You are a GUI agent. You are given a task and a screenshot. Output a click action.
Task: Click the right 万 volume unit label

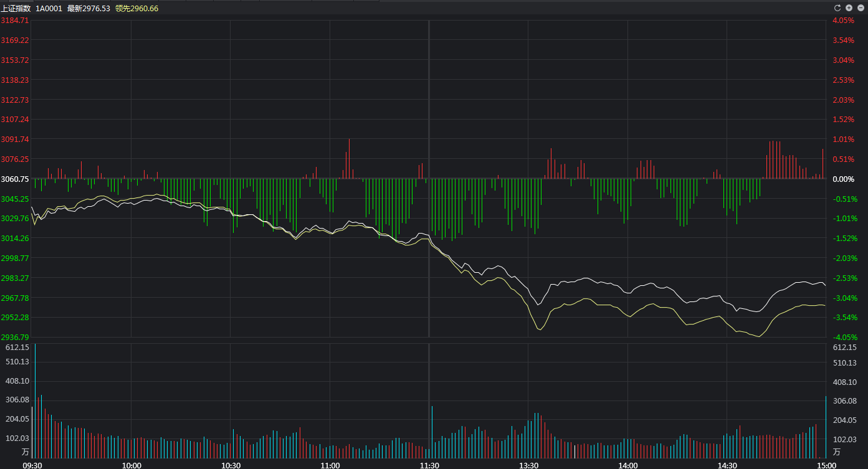tap(836, 452)
